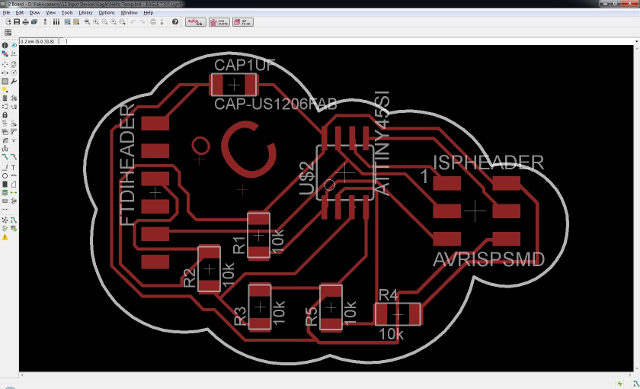Open the Draw menu

35,13
